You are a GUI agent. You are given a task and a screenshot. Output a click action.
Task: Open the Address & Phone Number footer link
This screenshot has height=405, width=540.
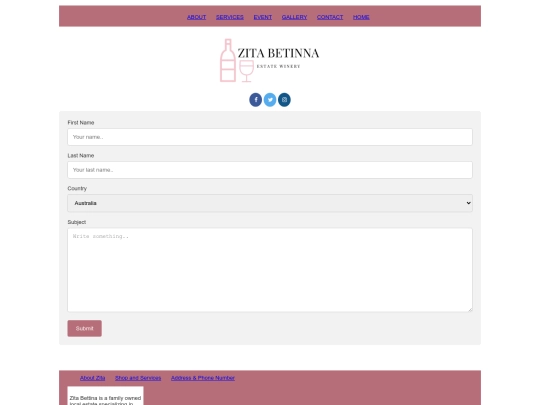pos(203,378)
